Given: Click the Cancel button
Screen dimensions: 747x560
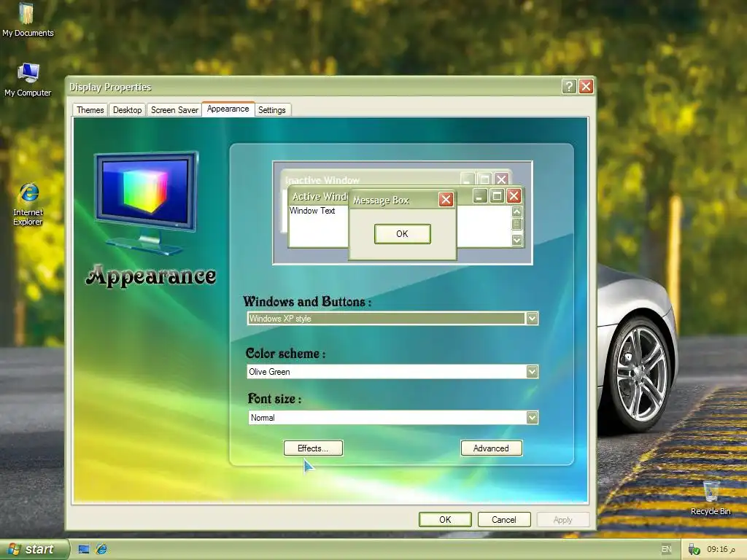Looking at the screenshot, I should coord(504,519).
